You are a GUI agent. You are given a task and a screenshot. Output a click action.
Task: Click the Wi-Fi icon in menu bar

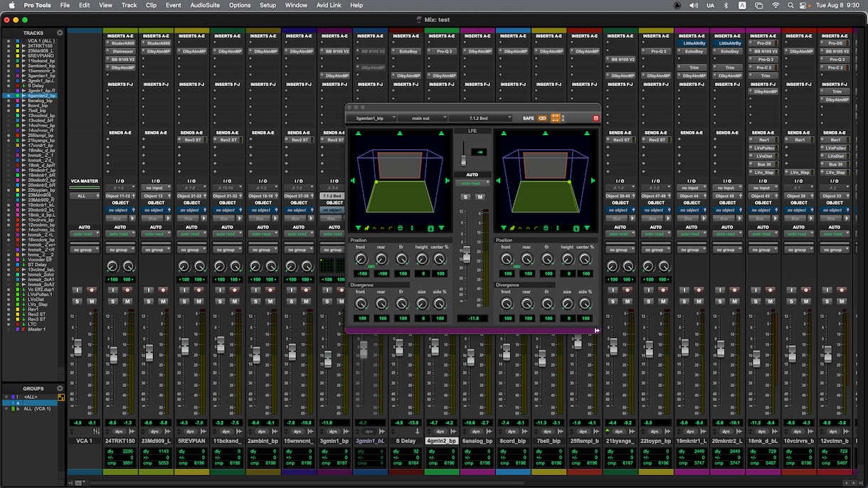point(776,5)
